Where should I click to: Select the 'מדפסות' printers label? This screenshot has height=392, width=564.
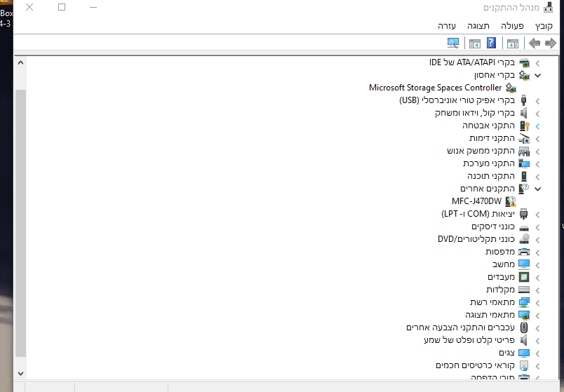click(x=500, y=252)
